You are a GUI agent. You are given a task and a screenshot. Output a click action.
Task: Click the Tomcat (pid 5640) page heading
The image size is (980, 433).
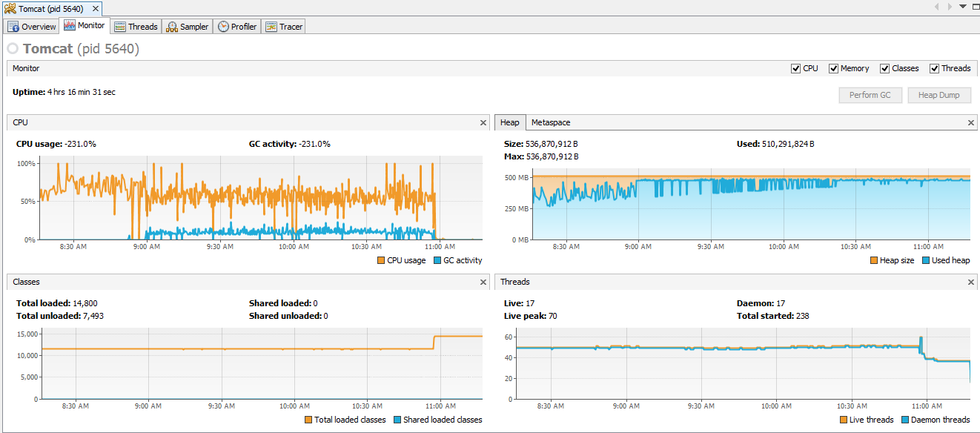81,48
